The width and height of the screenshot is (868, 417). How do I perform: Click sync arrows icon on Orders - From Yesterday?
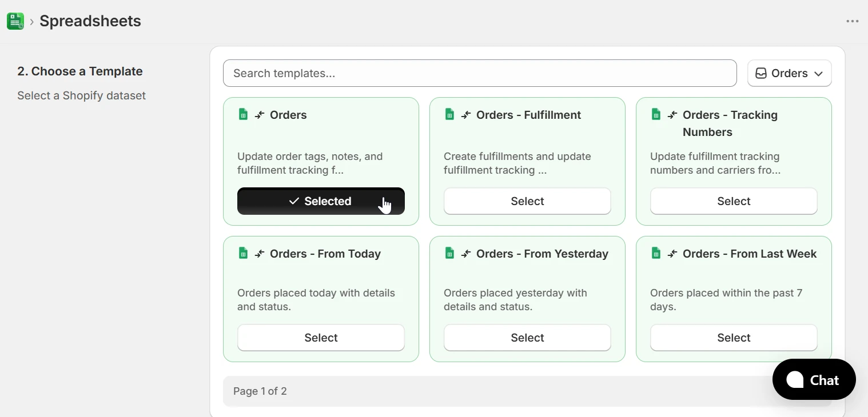(x=466, y=254)
